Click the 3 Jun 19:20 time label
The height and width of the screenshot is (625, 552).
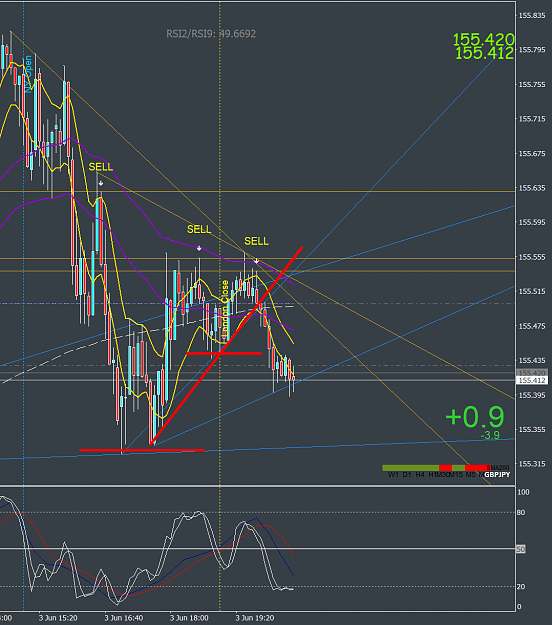tap(255, 618)
